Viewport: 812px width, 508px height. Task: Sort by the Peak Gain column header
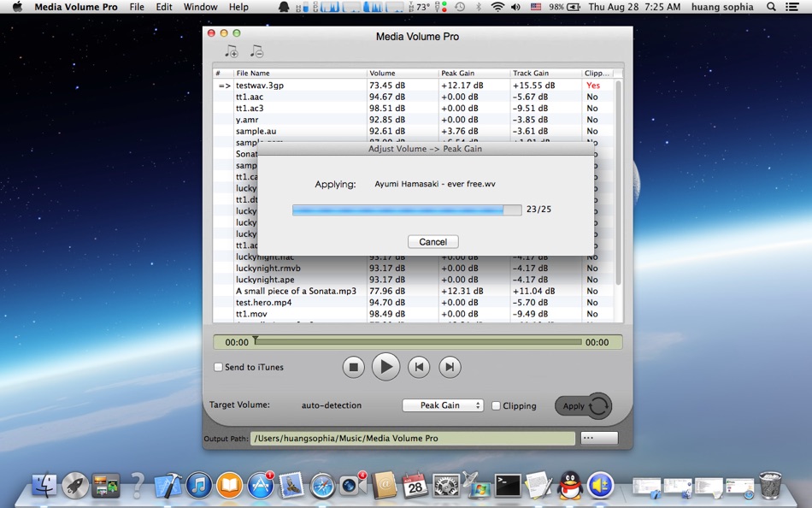(x=474, y=73)
